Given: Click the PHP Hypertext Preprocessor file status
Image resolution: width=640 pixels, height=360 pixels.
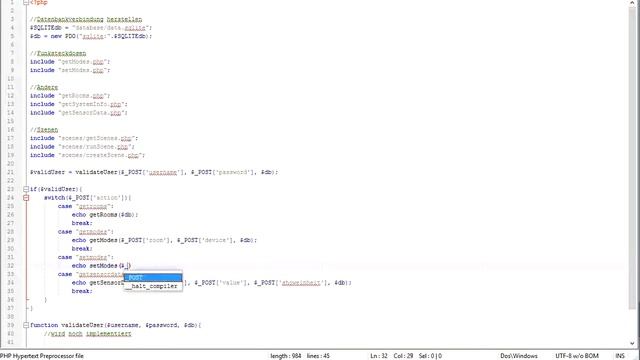Looking at the screenshot, I should point(42,356).
